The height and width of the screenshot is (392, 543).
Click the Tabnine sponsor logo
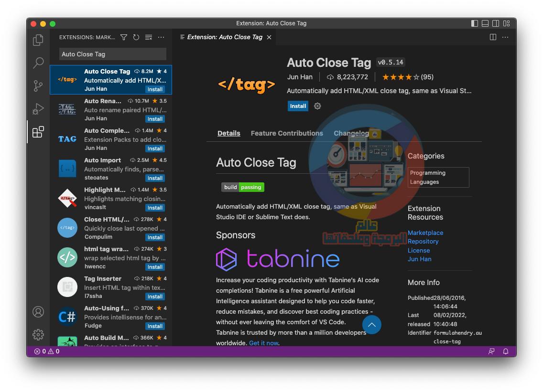(x=278, y=259)
